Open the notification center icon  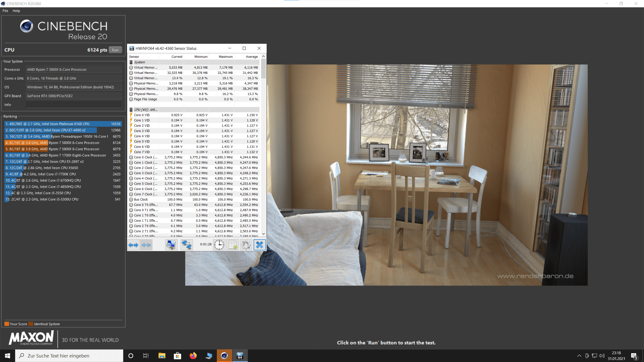tap(634, 356)
